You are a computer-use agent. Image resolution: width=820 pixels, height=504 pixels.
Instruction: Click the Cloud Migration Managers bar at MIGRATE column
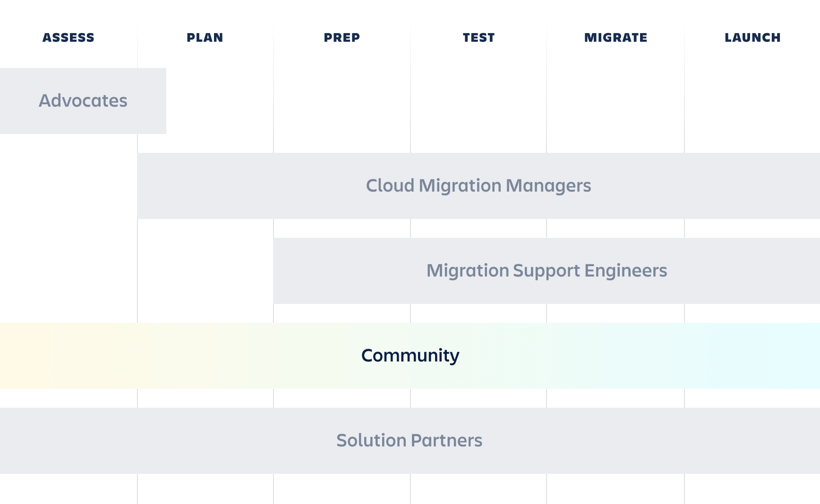[615, 186]
